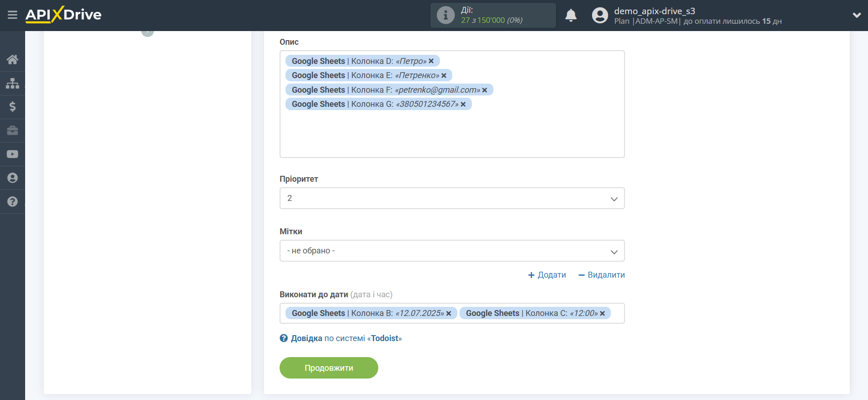The height and width of the screenshot is (400, 868).
Task: Click the Todoist help question icon
Action: tap(284, 338)
